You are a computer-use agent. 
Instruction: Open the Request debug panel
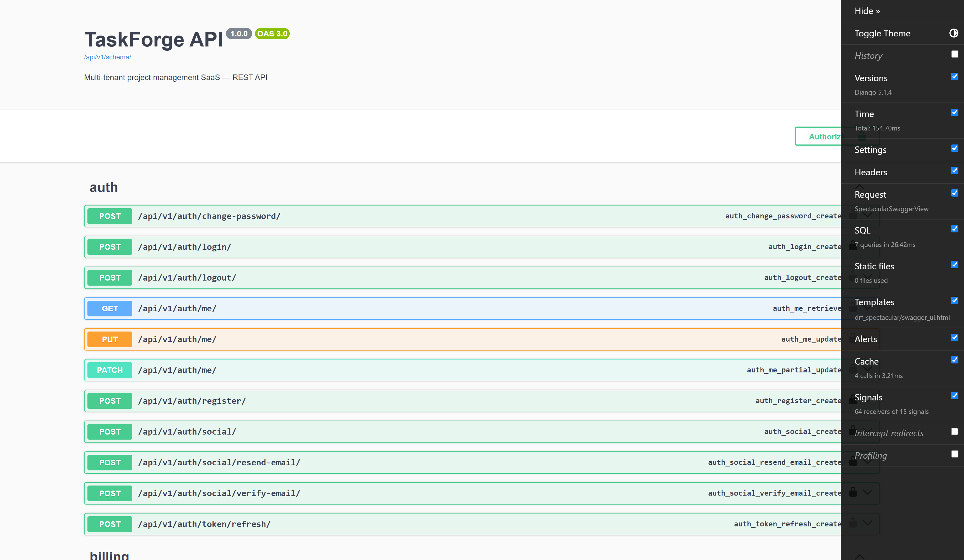(870, 195)
